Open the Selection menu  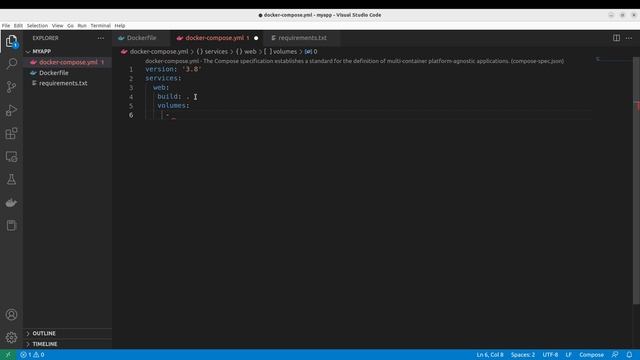click(x=37, y=25)
